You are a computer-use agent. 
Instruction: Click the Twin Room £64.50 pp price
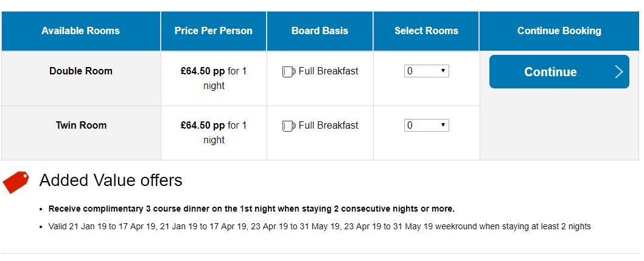(x=203, y=125)
